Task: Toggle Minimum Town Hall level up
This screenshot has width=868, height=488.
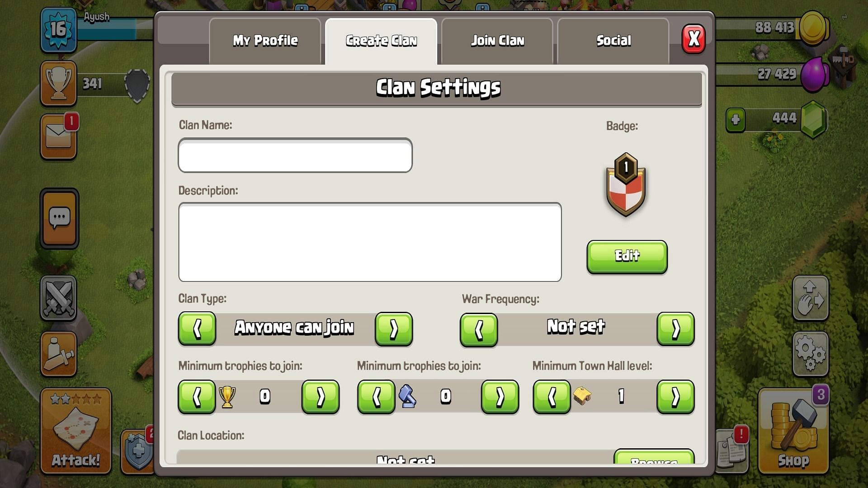Action: tap(676, 397)
